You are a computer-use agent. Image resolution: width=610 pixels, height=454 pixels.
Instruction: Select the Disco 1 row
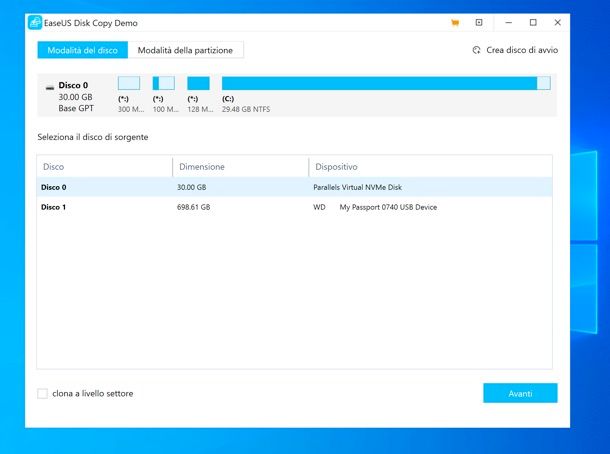294,207
